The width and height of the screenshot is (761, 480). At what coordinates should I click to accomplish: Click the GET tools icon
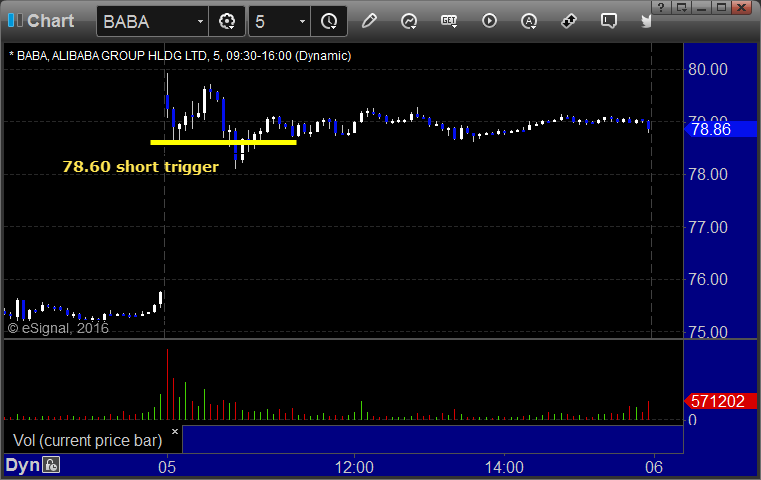[x=449, y=21]
